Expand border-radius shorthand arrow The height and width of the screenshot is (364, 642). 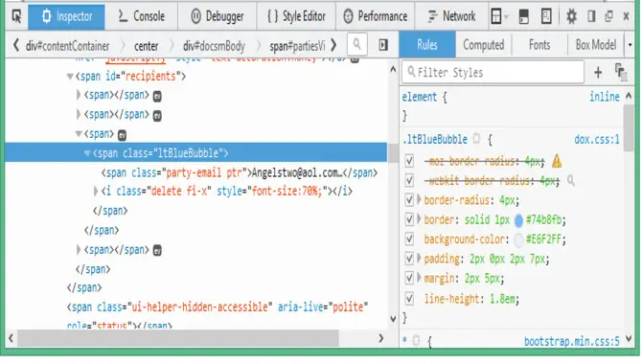coord(419,200)
